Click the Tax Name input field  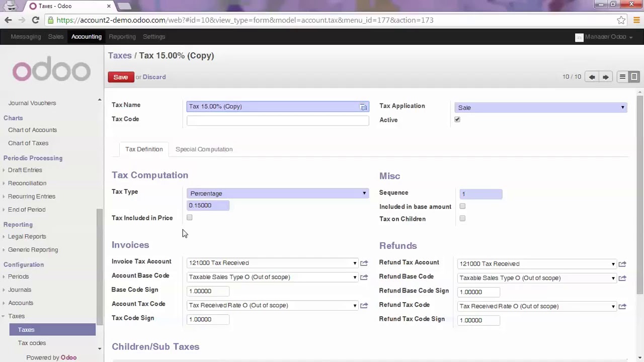point(278,107)
